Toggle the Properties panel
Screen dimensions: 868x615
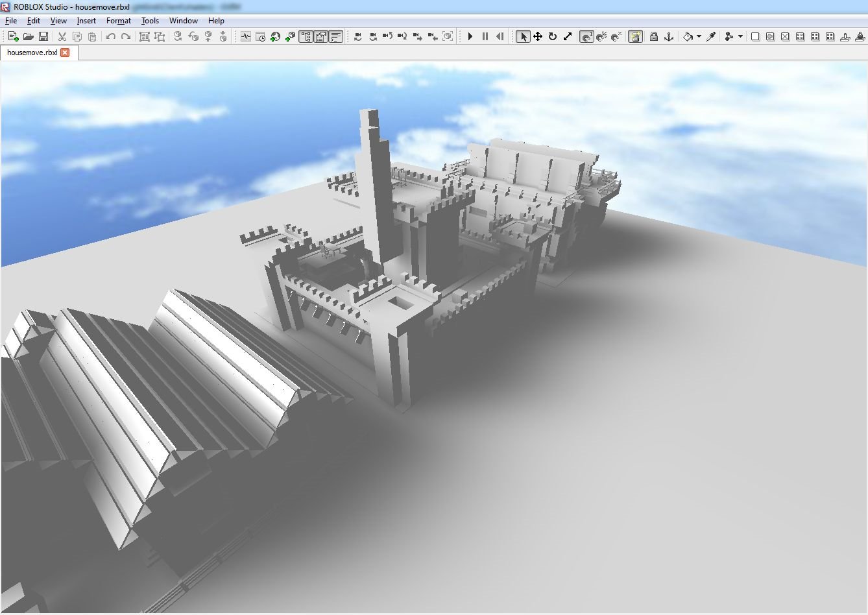(x=320, y=37)
